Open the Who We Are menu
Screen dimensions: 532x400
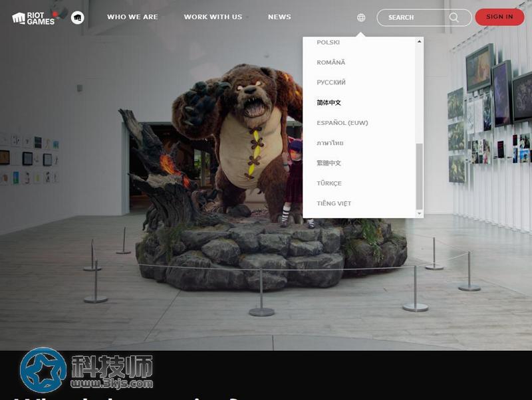(x=132, y=17)
